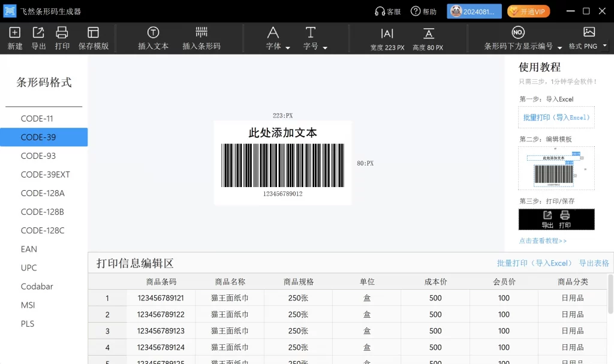Click the 字号 (Font size) T icon
The width and height of the screenshot is (614, 364).
point(311,32)
